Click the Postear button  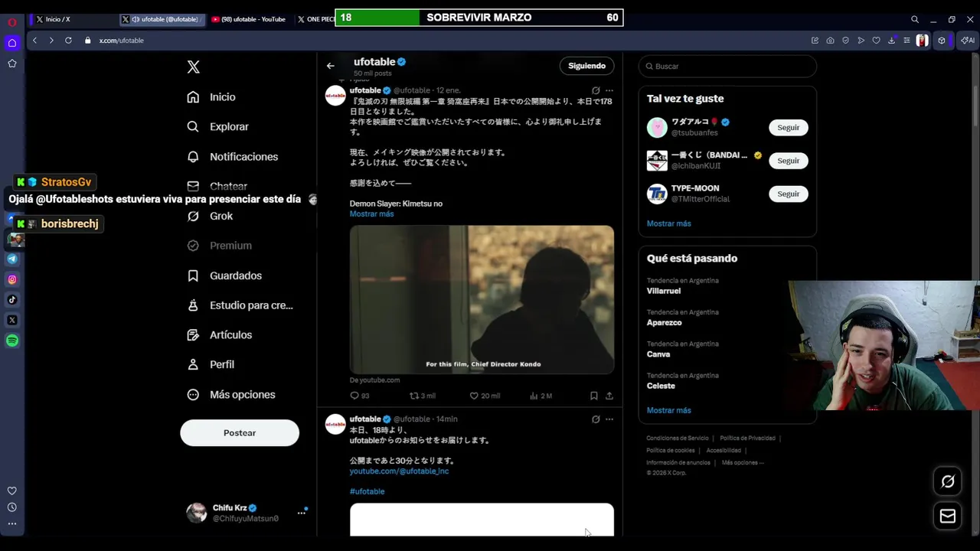(240, 433)
